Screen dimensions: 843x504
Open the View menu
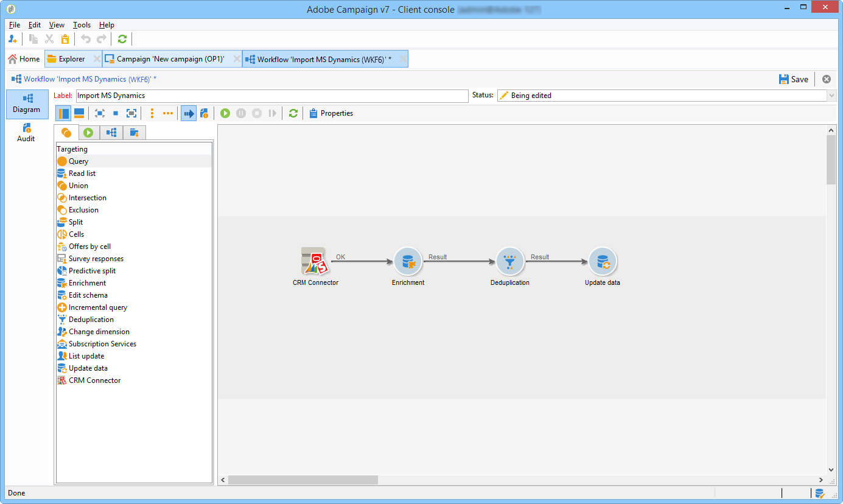57,25
